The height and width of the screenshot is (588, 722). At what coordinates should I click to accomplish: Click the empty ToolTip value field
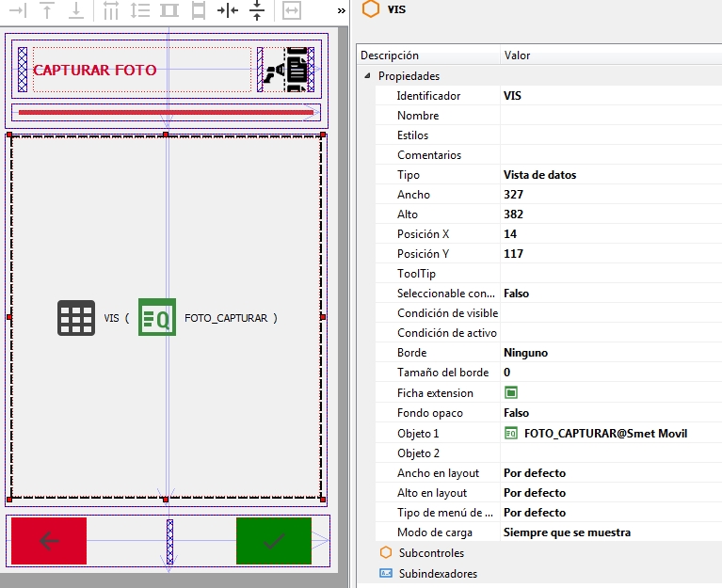tap(611, 274)
